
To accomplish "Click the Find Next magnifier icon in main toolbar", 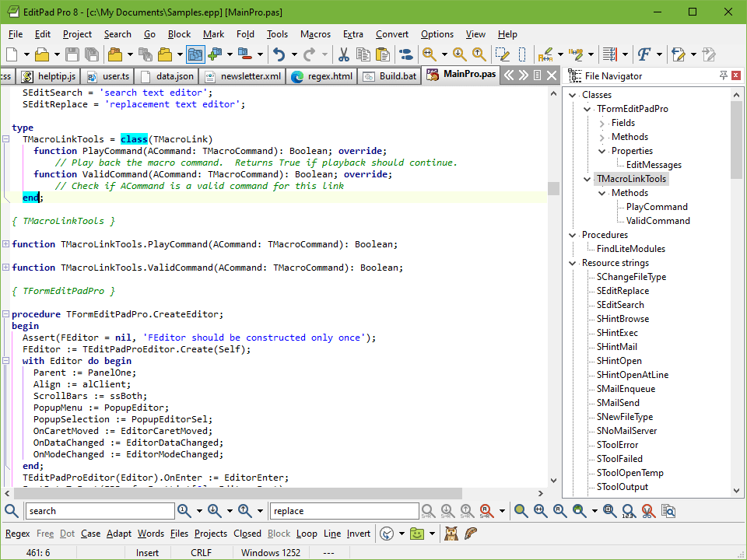I will [459, 54].
